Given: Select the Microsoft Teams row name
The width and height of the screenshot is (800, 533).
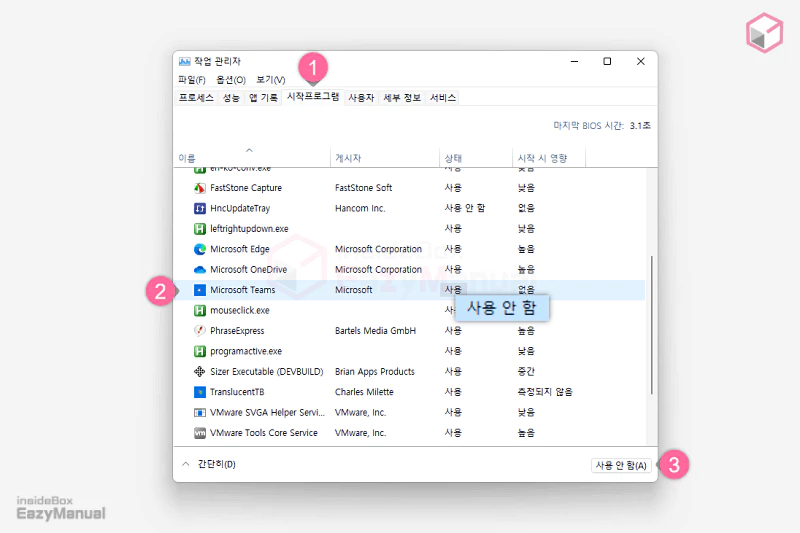Looking at the screenshot, I should [242, 290].
